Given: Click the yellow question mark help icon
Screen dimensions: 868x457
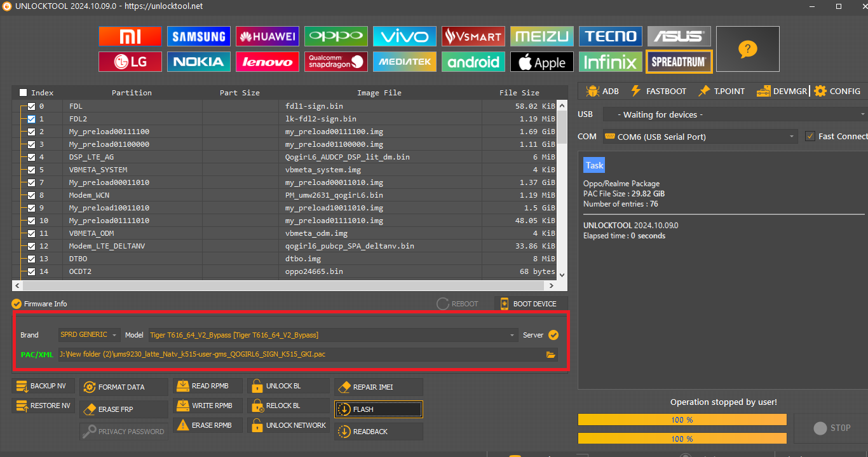Looking at the screenshot, I should tap(747, 49).
